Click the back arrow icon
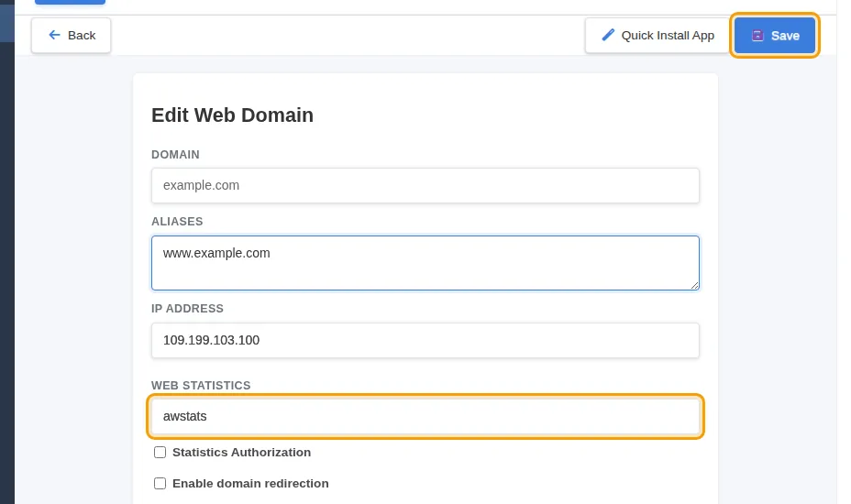Screen dimensions: 851x504 click(54, 35)
